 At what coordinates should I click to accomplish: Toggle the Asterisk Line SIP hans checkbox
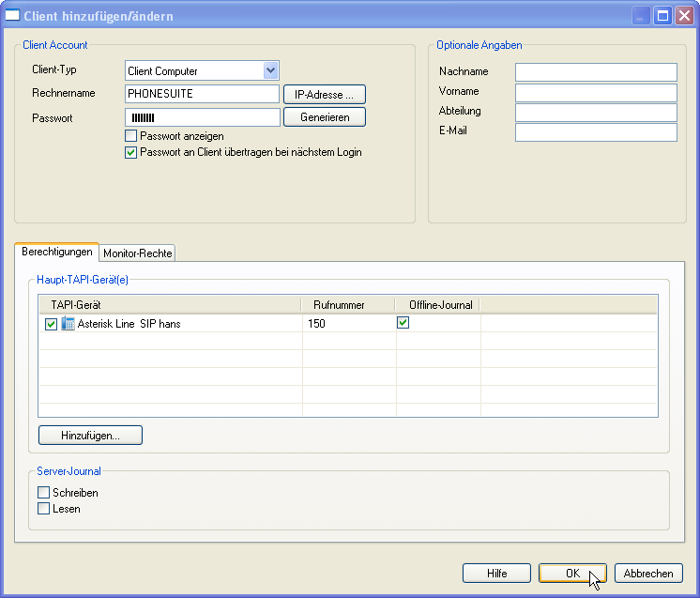click(51, 324)
